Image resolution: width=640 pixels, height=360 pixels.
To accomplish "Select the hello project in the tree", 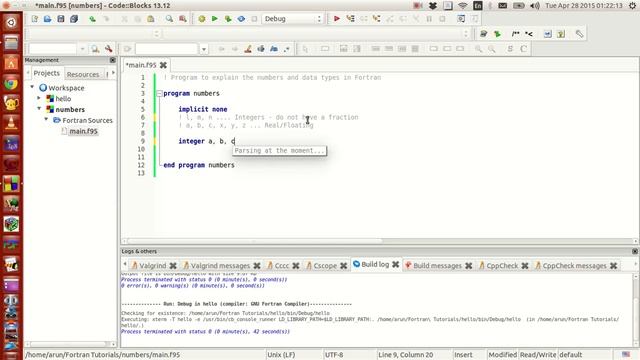I will pos(63,99).
